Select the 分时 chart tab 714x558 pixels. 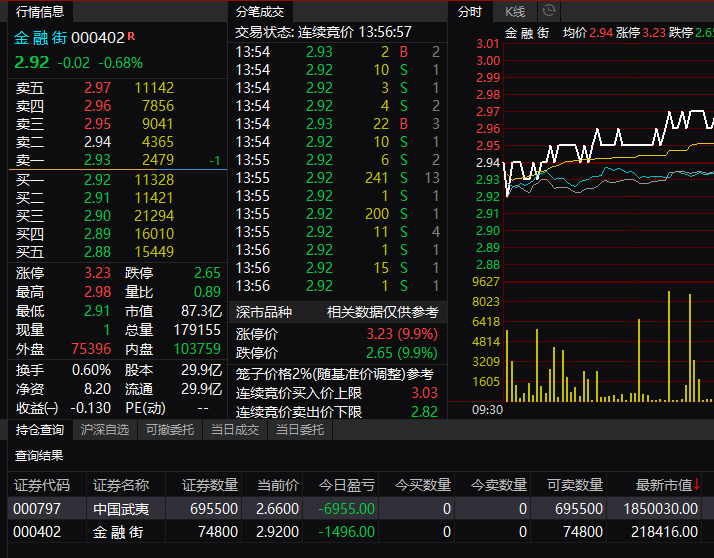[469, 12]
